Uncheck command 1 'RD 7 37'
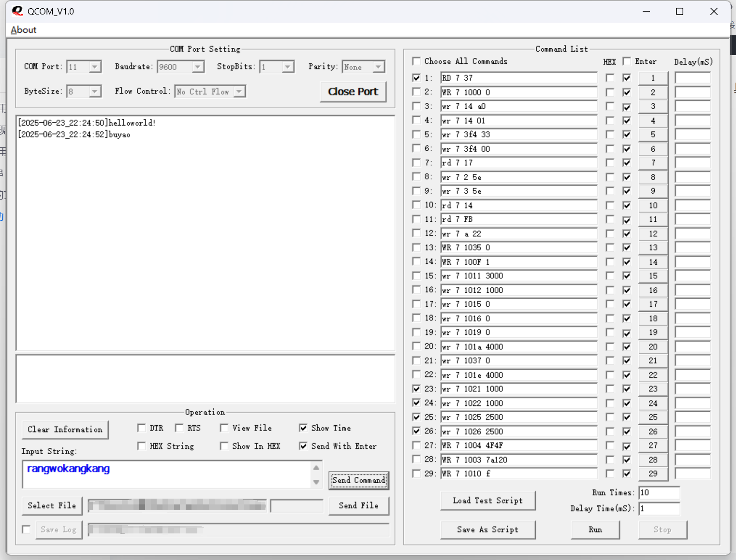The image size is (736, 560). pos(416,77)
